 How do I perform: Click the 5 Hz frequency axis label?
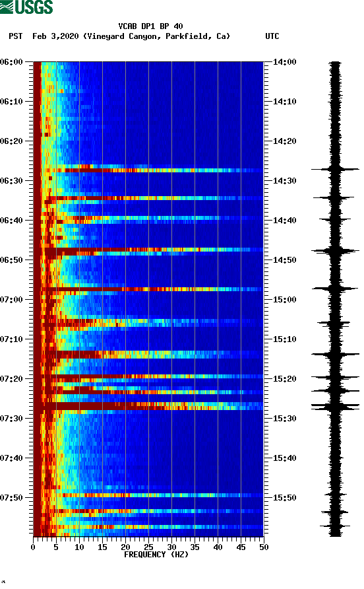[56, 547]
